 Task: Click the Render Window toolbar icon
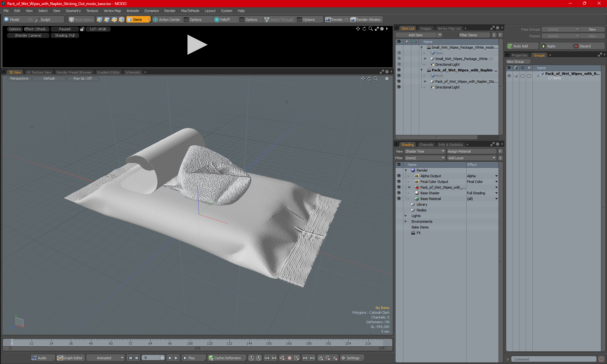353,20
